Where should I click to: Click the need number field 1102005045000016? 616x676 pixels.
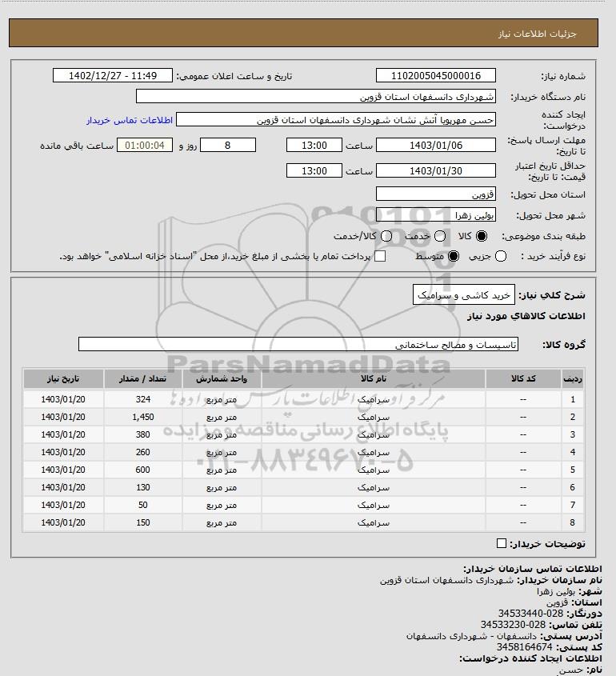pos(436,75)
